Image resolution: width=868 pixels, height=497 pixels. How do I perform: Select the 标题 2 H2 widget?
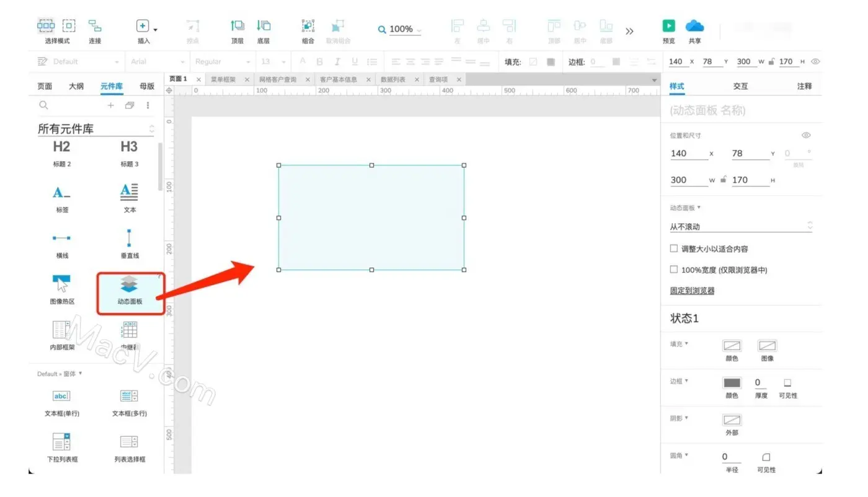click(61, 154)
